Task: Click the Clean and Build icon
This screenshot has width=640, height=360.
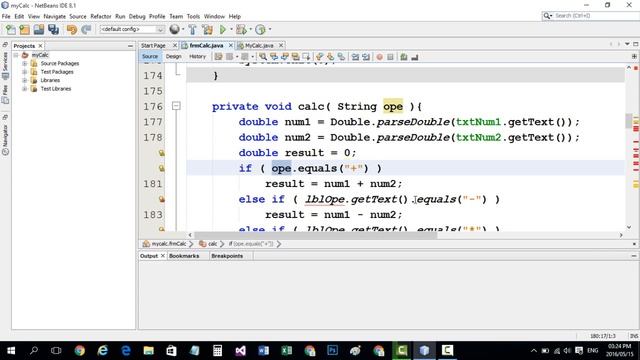Action: click(207, 29)
